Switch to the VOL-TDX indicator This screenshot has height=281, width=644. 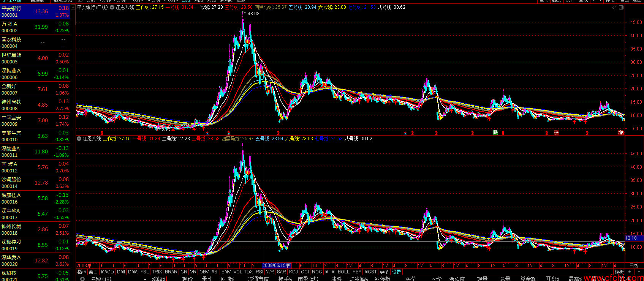point(243,272)
